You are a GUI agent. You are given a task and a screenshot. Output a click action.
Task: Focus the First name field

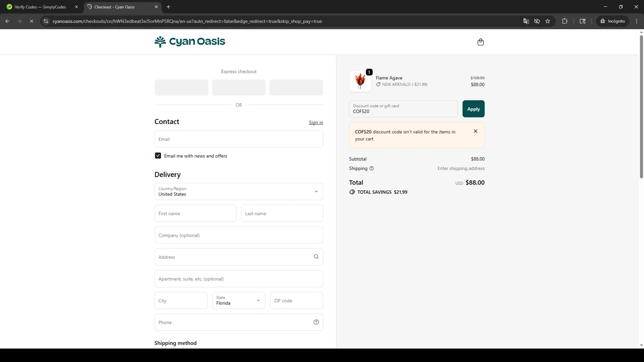click(195, 214)
